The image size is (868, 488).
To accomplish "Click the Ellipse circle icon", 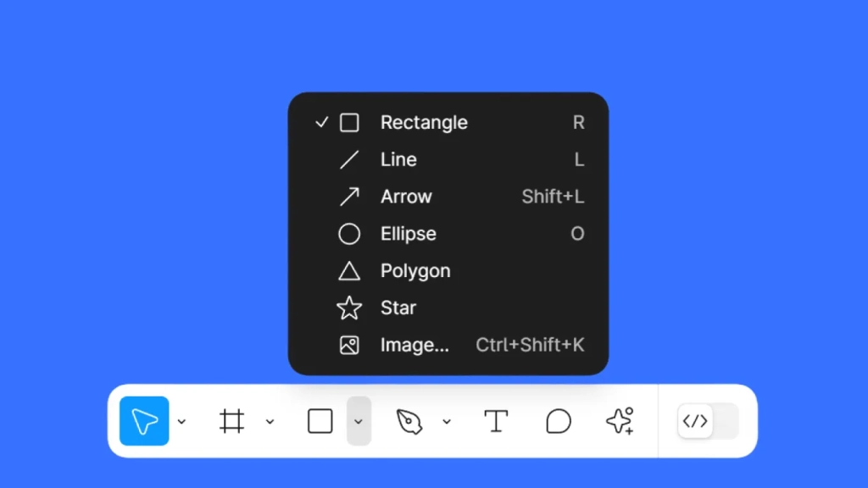I will 349,234.
